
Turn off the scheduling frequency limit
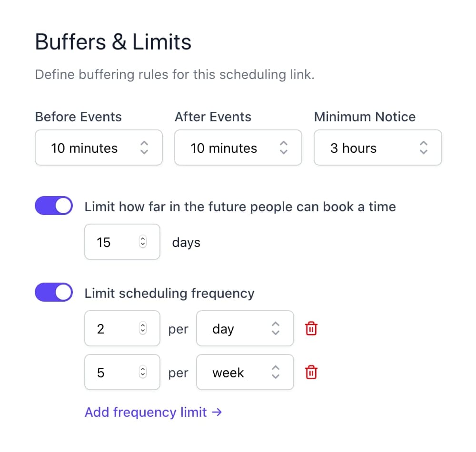click(x=53, y=292)
